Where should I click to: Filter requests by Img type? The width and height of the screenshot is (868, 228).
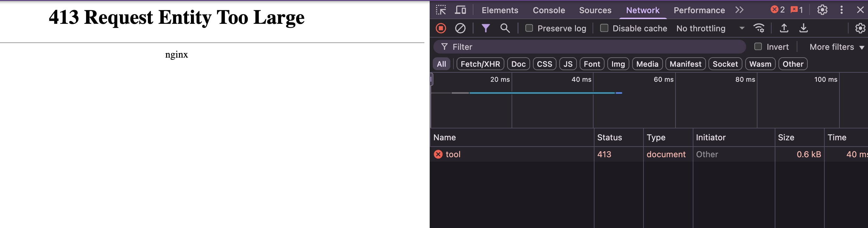(618, 64)
